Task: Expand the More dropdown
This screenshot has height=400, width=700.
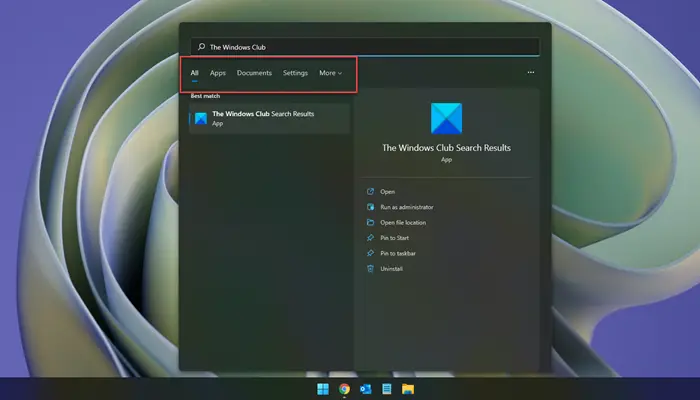Action: [x=330, y=73]
